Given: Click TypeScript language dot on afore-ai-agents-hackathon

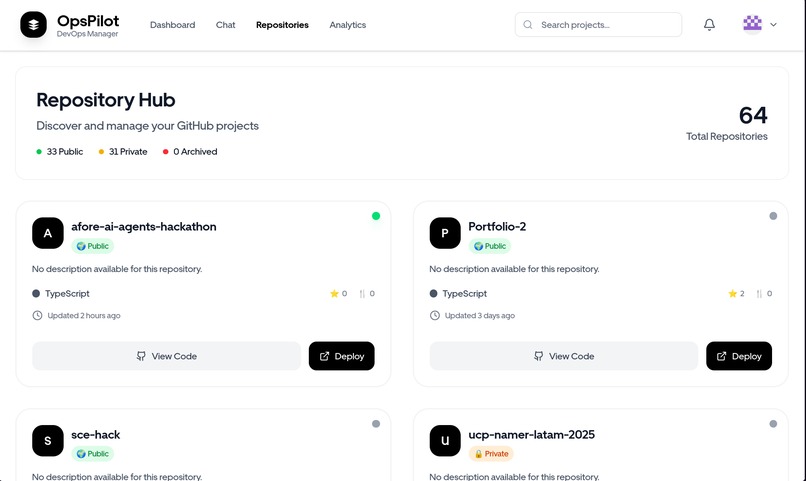Looking at the screenshot, I should click(x=36, y=293).
